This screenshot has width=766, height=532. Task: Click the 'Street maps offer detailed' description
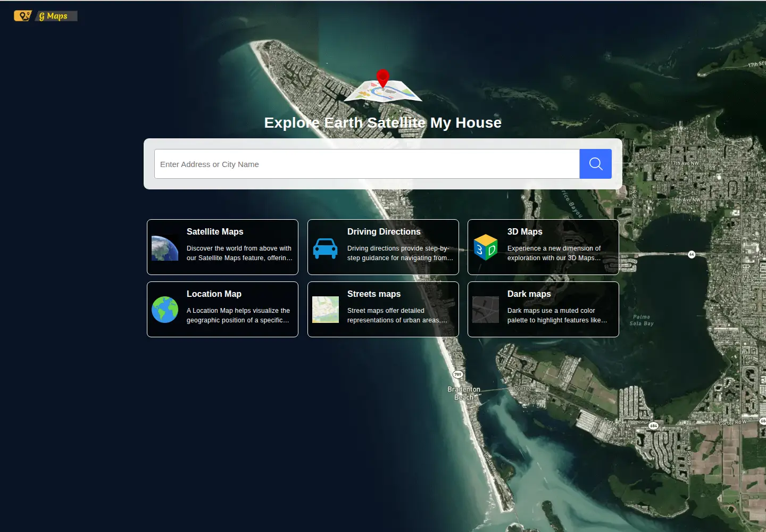click(x=397, y=315)
